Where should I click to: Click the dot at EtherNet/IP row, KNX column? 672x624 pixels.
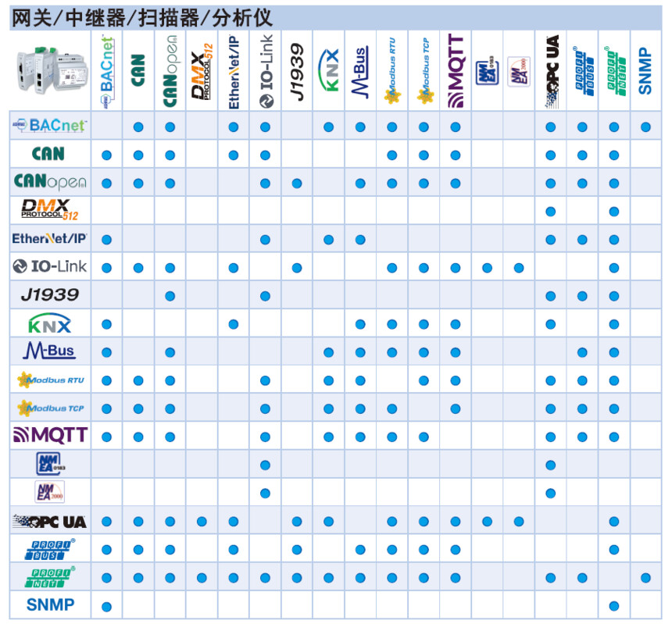pyautogui.click(x=329, y=240)
